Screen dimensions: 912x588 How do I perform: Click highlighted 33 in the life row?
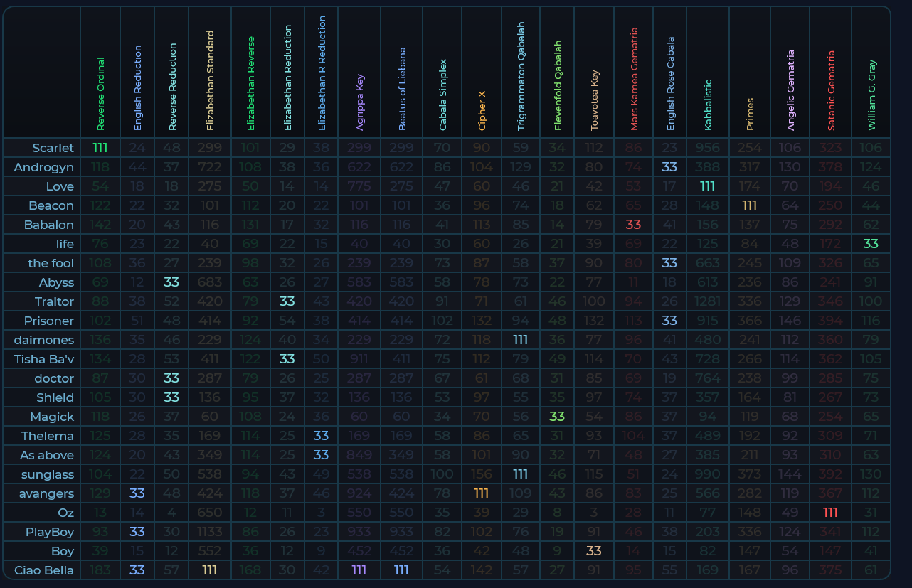[x=871, y=244]
